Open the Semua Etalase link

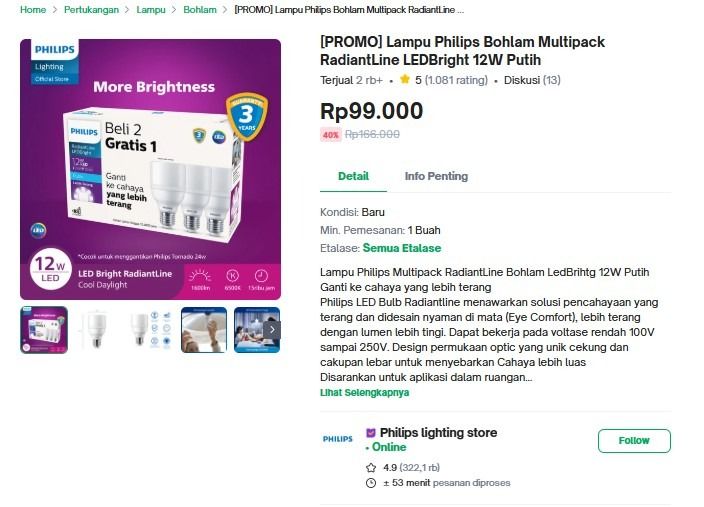coord(401,248)
